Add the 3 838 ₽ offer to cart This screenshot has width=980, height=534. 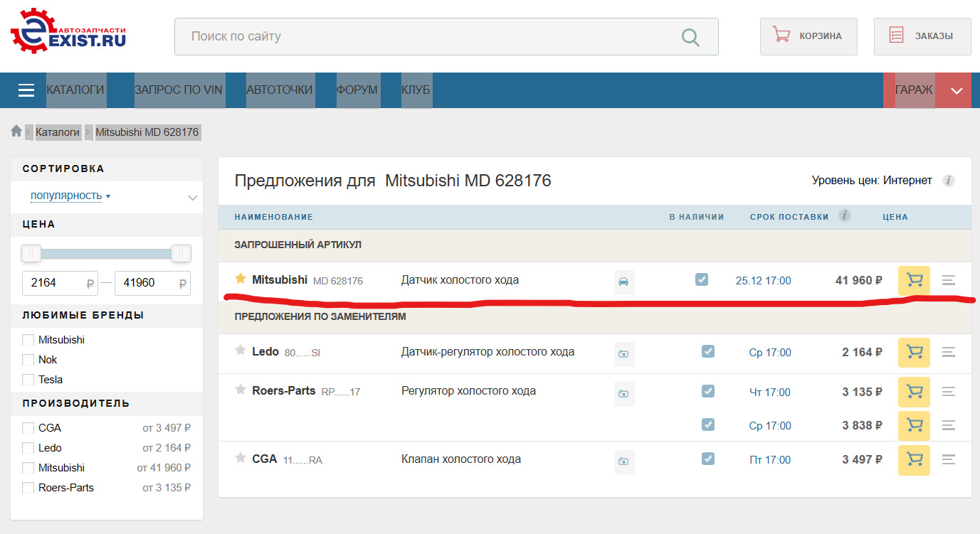point(915,425)
